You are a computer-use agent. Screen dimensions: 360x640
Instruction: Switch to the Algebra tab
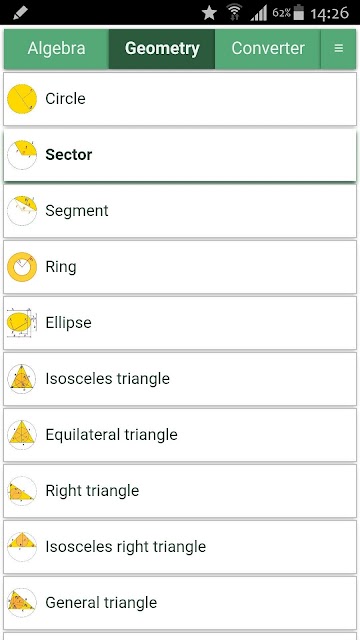coord(56,49)
